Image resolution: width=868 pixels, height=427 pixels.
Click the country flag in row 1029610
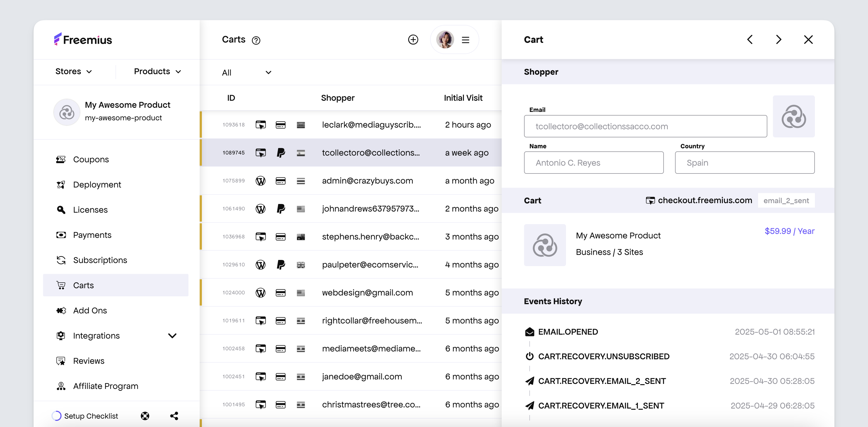click(301, 265)
